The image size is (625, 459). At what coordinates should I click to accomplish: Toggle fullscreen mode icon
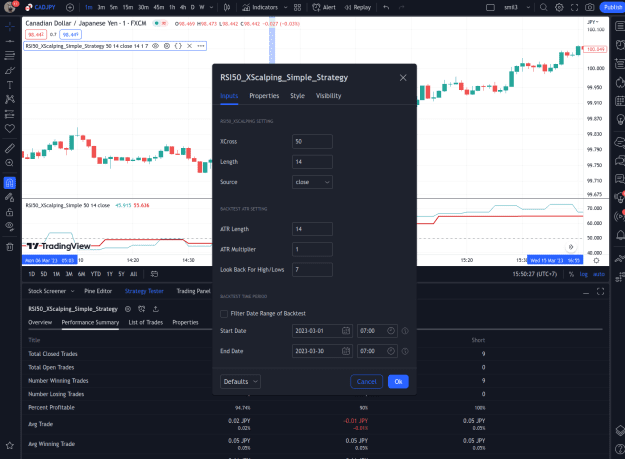[x=574, y=7]
